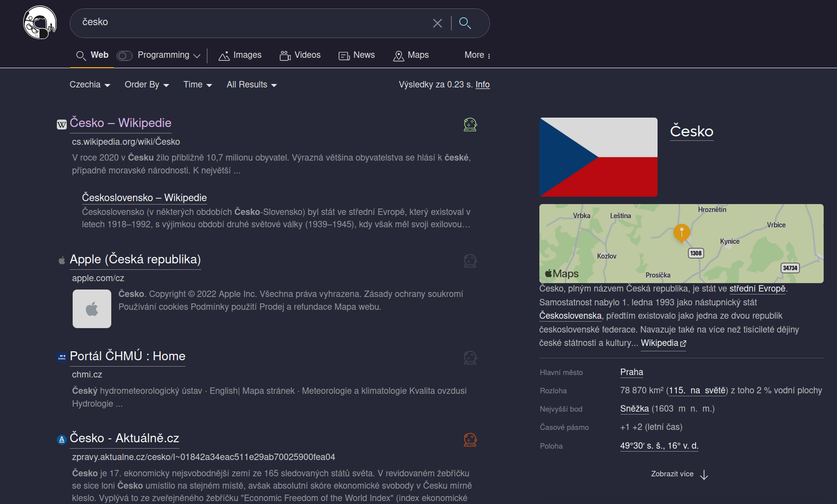Click the magnifier search icon
The width and height of the screenshot is (837, 504).
465,23
